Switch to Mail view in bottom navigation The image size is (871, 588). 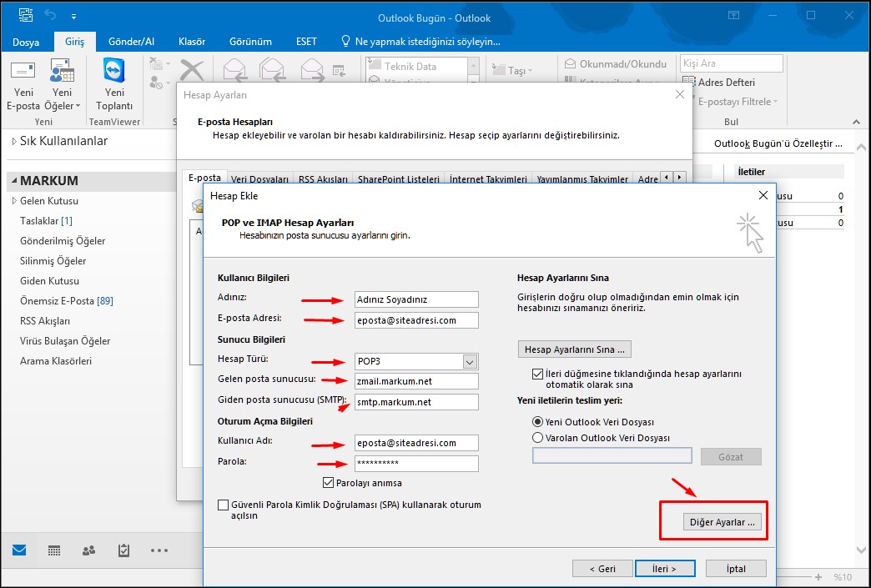tap(19, 550)
